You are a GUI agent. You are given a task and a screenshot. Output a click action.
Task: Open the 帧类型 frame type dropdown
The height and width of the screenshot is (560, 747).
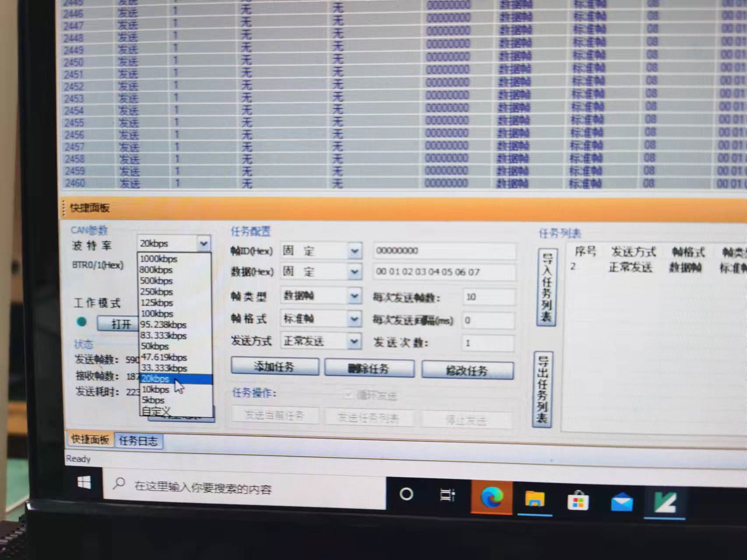coord(354,296)
